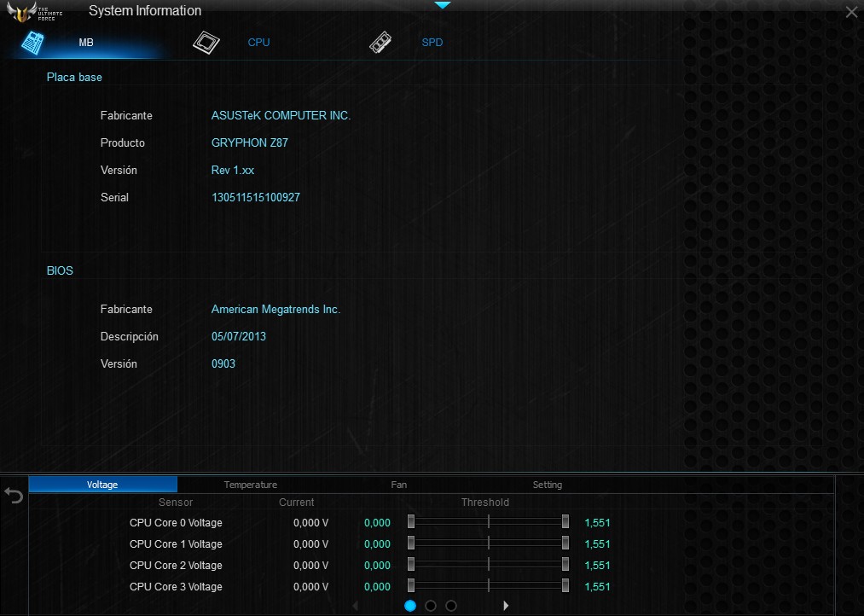This screenshot has height=616, width=864.
Task: Click CPU Core 0 current value 0,000 V
Action: coord(310,522)
